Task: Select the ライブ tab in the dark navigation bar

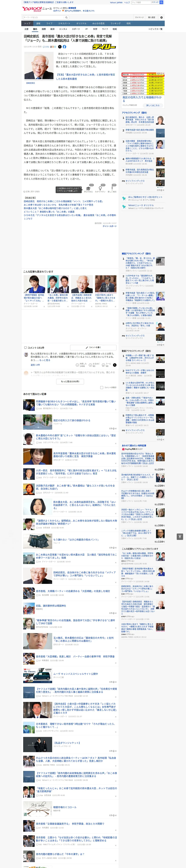Action: point(49,24)
